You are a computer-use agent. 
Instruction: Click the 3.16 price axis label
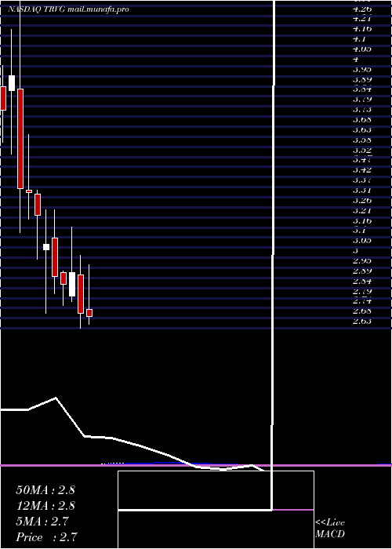[362, 221]
